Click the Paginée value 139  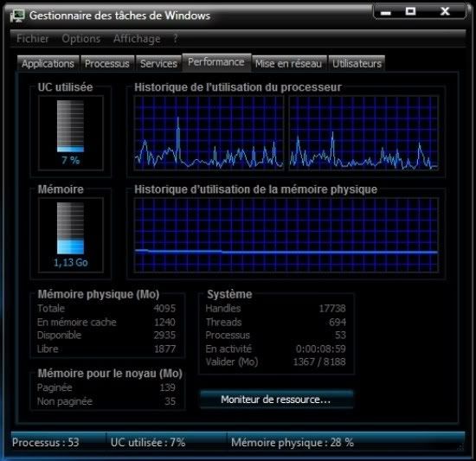click(x=168, y=387)
